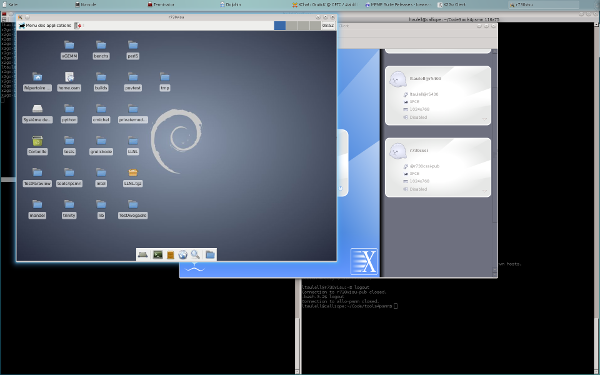Viewport: 600px width, 375px height.
Task: Expand the upper session card dropdown arrow
Action: pyautogui.click(x=484, y=119)
